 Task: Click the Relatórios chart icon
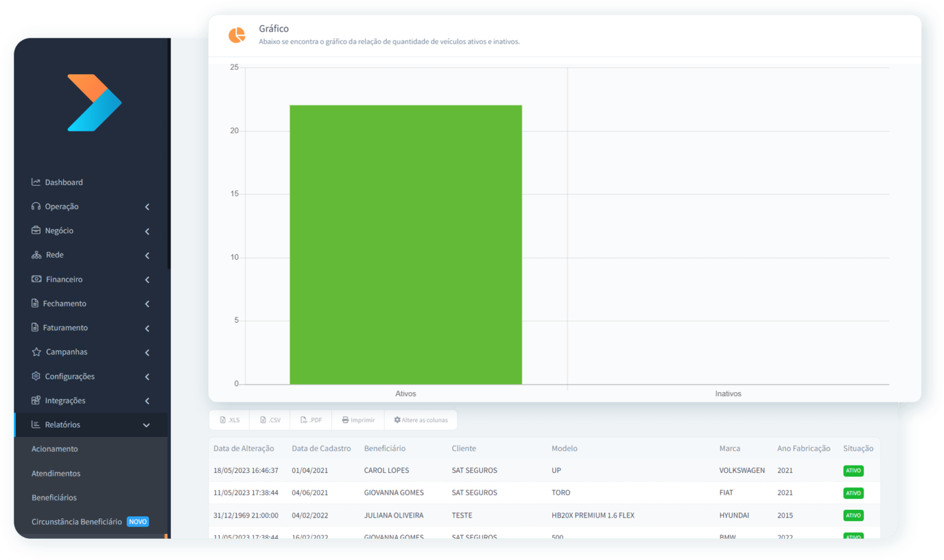[x=36, y=424]
